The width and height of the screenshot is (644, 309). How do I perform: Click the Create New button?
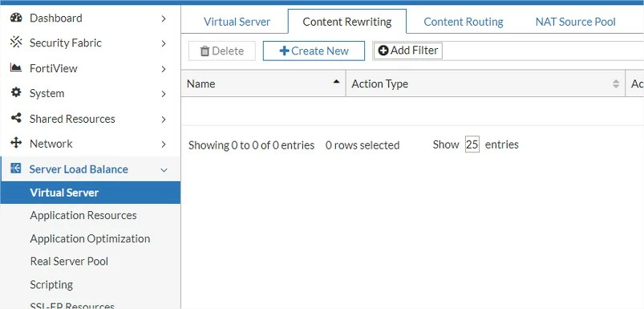[314, 51]
